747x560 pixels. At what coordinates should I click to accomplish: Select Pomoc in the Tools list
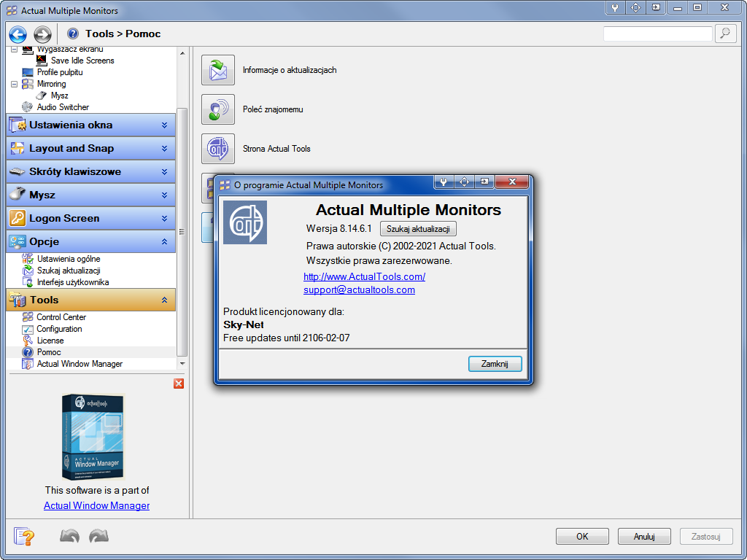tap(49, 352)
